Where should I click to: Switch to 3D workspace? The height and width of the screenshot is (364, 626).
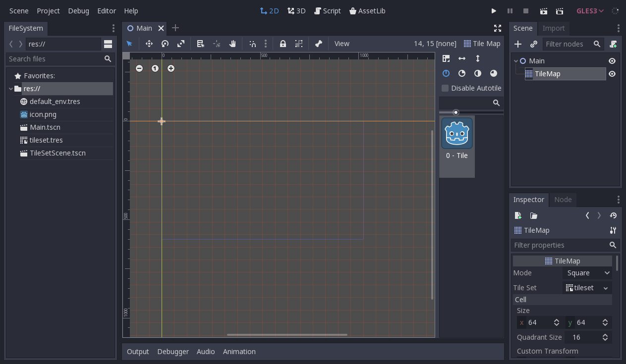(x=296, y=11)
